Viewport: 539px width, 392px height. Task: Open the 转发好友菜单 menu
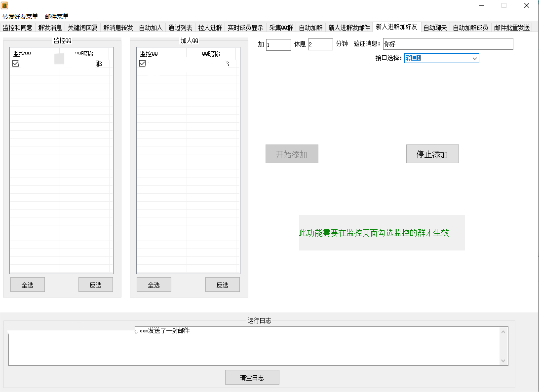click(x=20, y=17)
